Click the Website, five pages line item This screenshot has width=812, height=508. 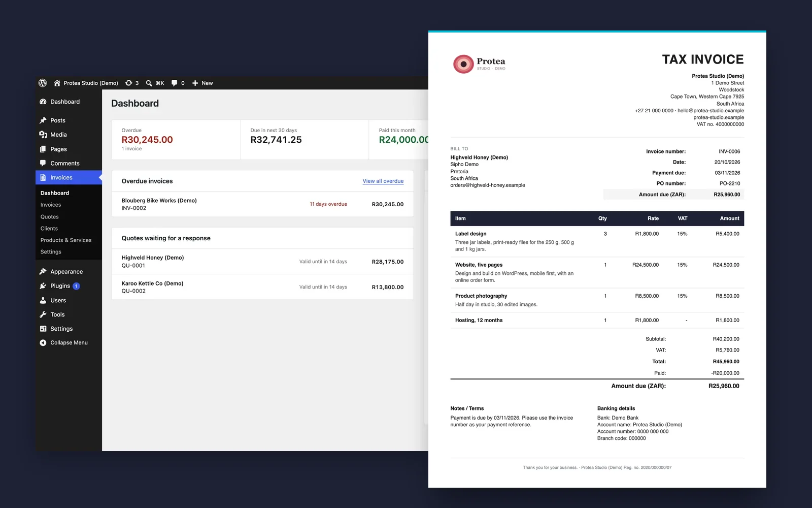click(597, 272)
